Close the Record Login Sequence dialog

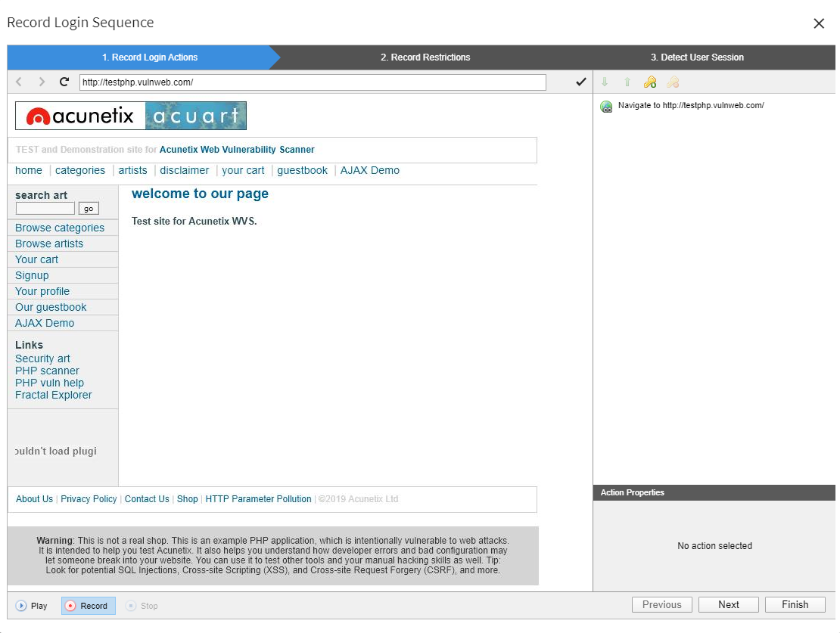coord(819,23)
